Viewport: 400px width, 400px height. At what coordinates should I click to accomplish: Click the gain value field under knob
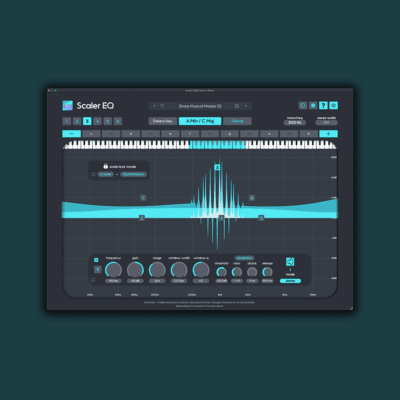135,281
